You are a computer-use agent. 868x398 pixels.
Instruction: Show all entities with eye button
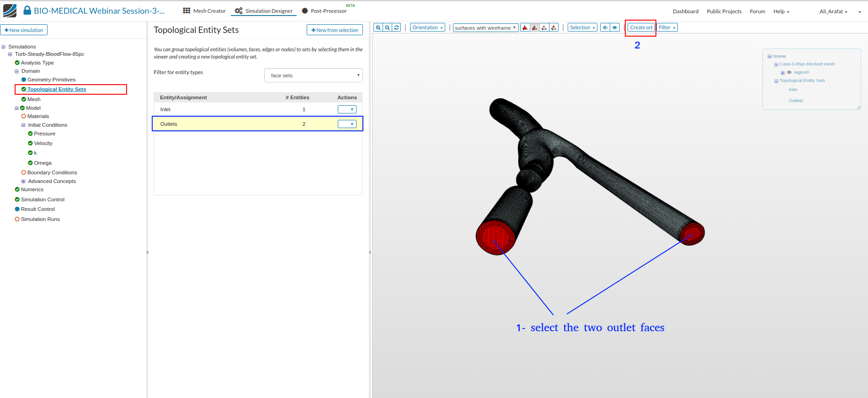click(615, 27)
